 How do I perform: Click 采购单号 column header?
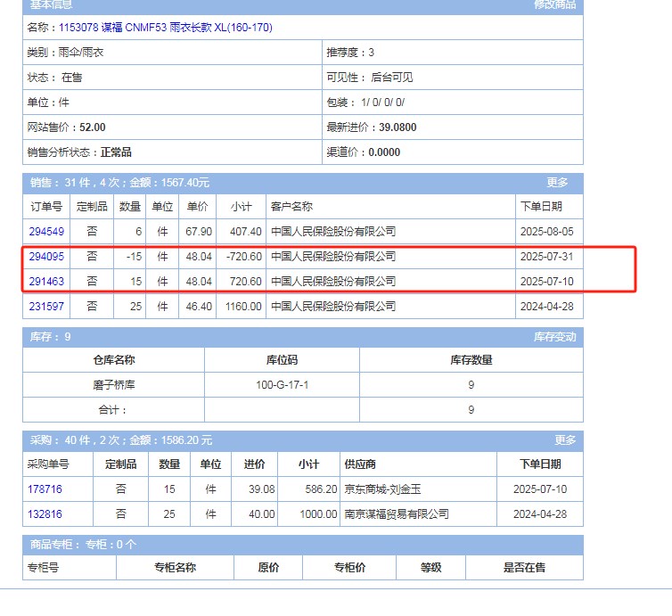(58, 464)
